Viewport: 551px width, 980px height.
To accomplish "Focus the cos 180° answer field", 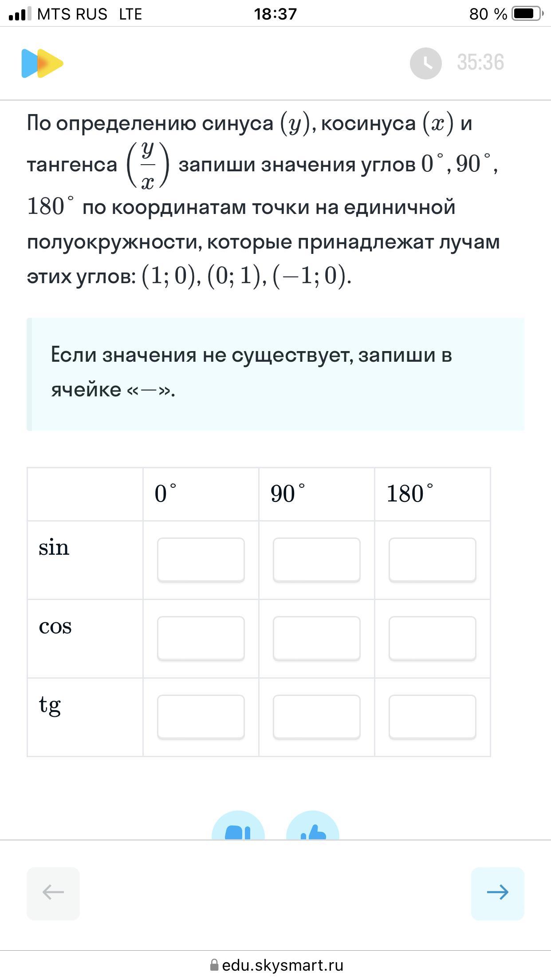I will point(433,638).
